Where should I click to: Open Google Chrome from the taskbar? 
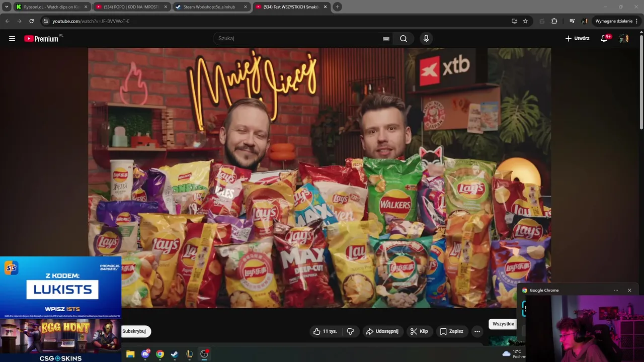click(160, 354)
